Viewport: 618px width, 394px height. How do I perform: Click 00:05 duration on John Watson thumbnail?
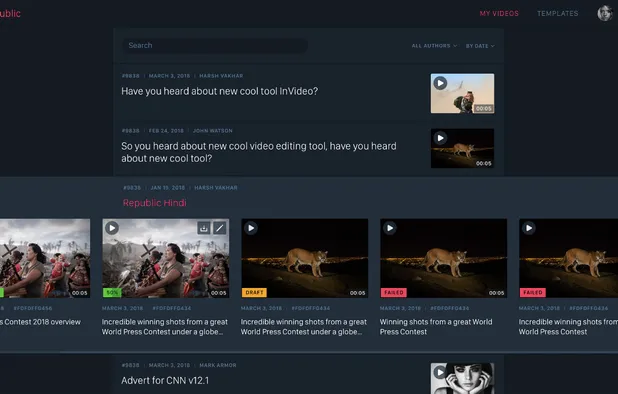(484, 163)
